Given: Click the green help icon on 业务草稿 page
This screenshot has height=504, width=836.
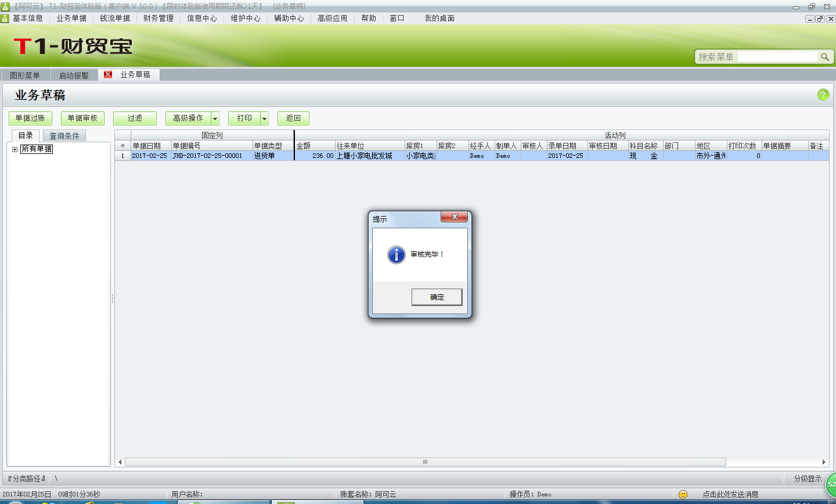Looking at the screenshot, I should (823, 94).
